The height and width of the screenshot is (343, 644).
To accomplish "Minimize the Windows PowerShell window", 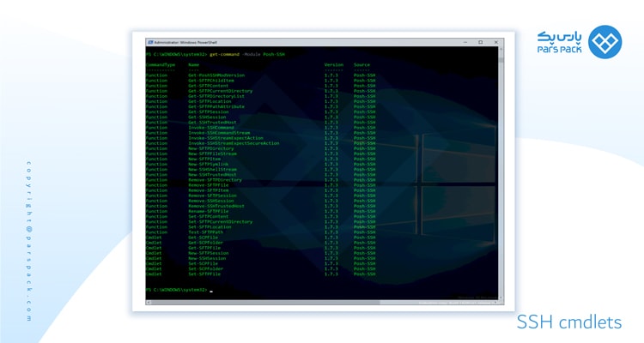I will [465, 42].
